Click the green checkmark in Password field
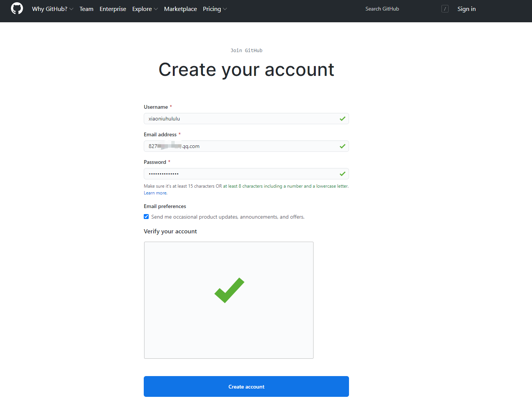532x401 pixels. pos(343,174)
